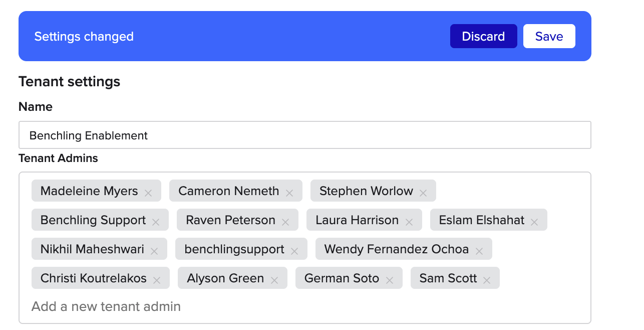Discard the settings changes
Image resolution: width=644 pixels, height=330 pixels.
pos(483,37)
